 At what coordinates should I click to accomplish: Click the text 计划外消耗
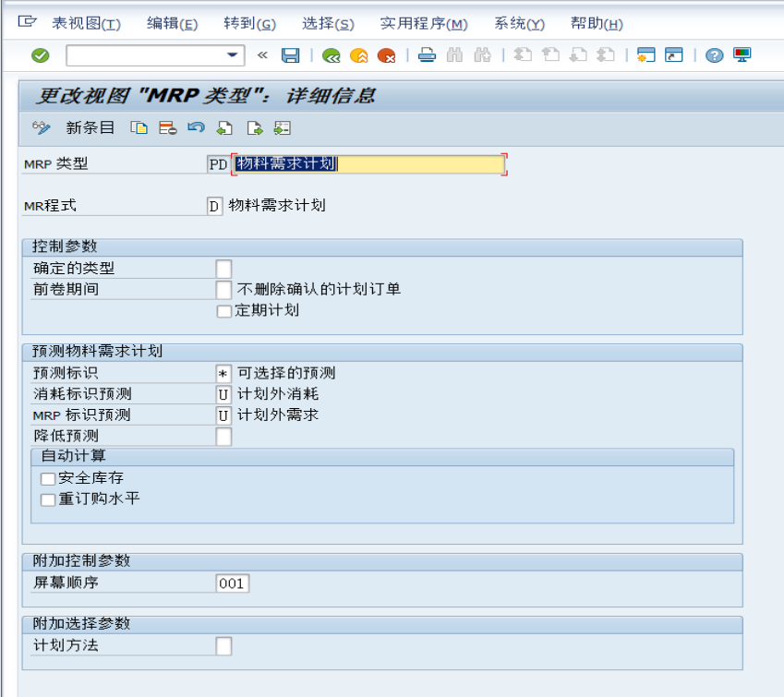pyautogui.click(x=278, y=394)
